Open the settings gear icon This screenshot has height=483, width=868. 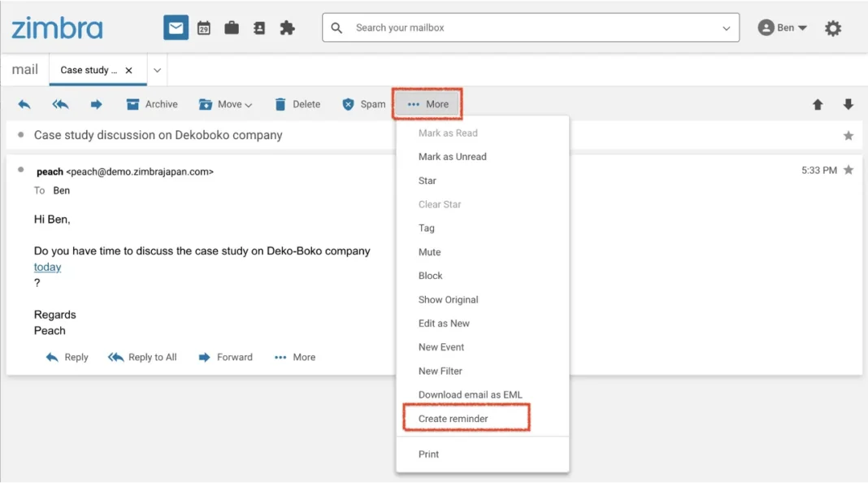coord(833,27)
